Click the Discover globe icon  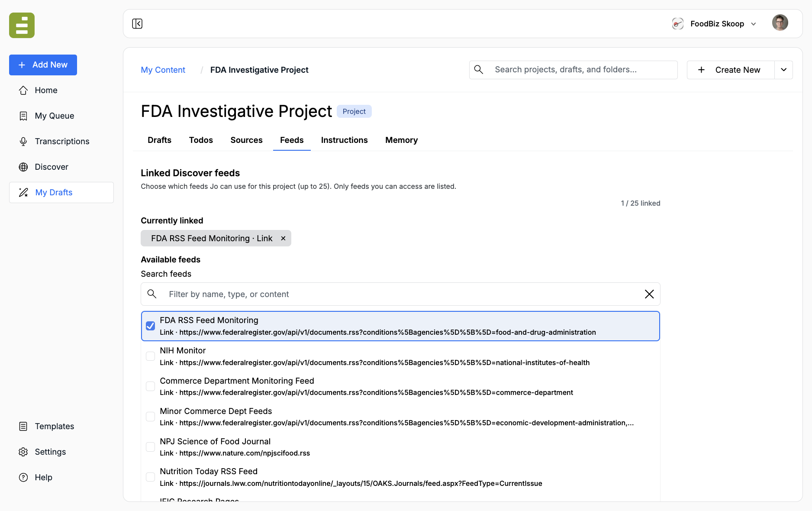coord(23,167)
